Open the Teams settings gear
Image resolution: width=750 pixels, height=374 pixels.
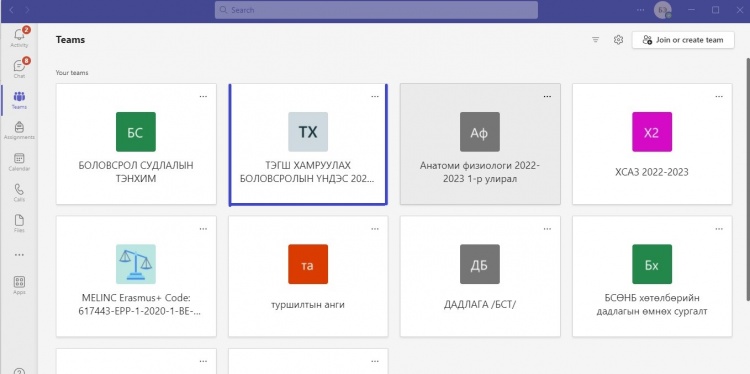tap(618, 40)
